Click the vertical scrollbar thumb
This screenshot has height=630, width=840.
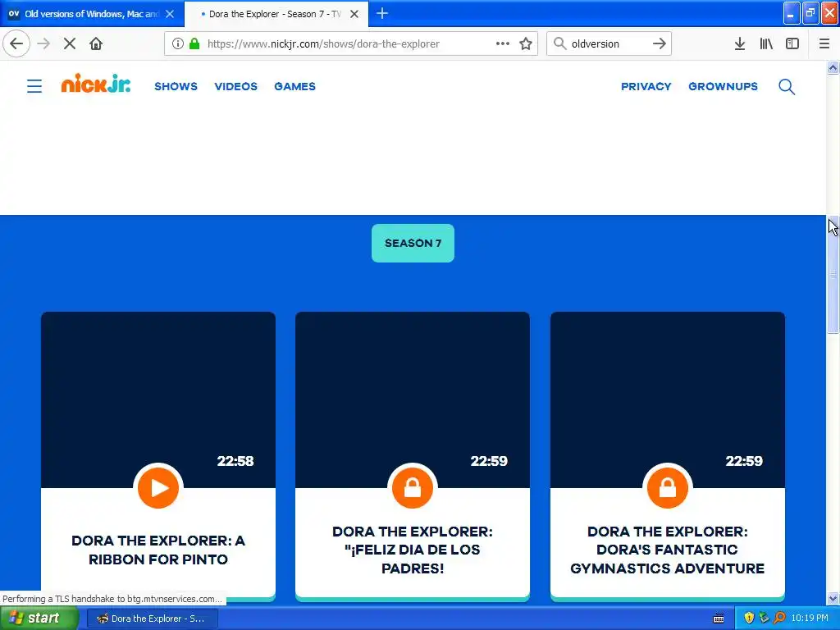[x=833, y=274]
